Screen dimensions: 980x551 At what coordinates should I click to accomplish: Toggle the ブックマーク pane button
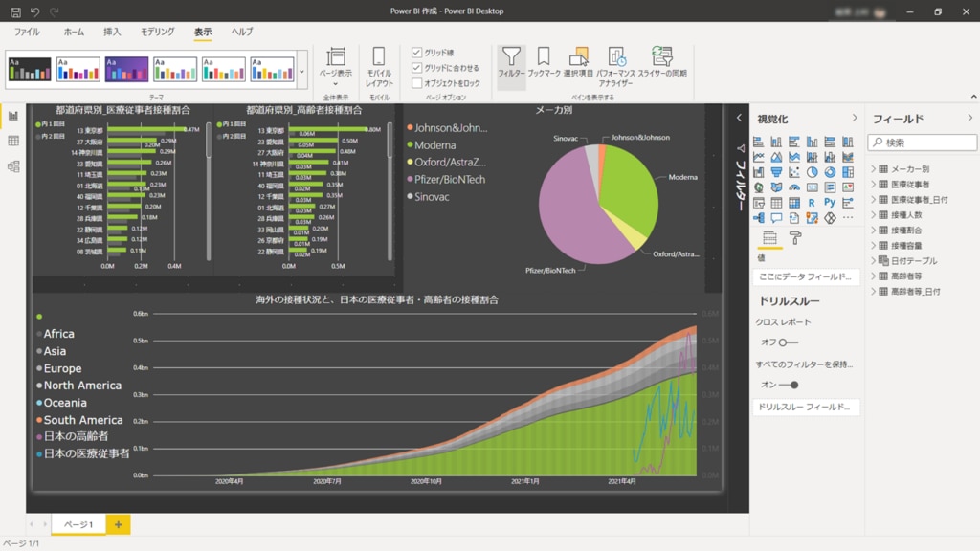(544, 62)
